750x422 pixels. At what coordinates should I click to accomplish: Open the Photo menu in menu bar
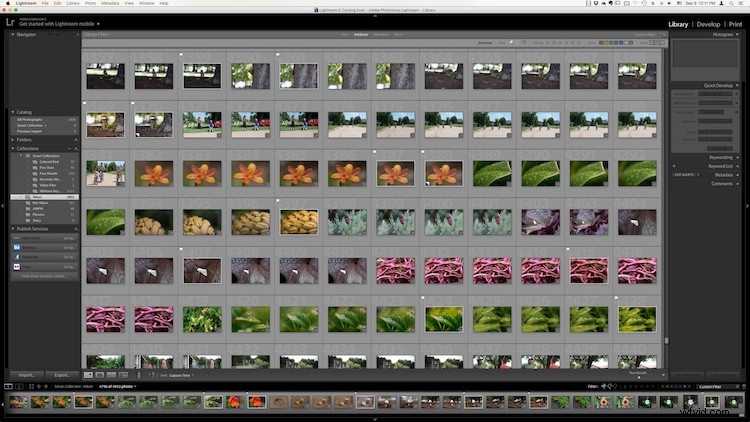(90, 3)
